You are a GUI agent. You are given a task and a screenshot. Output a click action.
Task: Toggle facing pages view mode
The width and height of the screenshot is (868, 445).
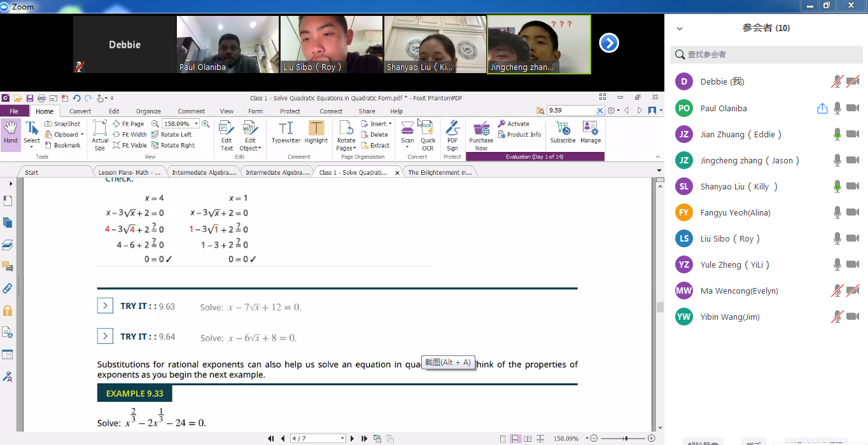pos(528,439)
